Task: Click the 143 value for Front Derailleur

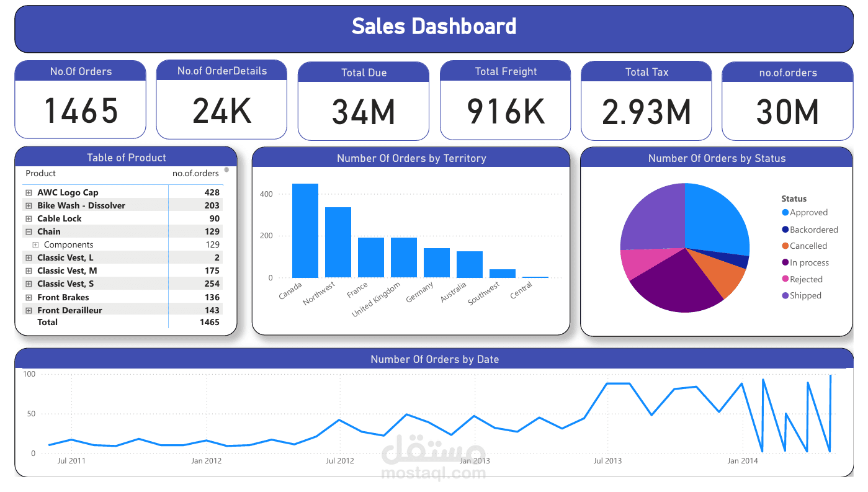Action: tap(212, 310)
